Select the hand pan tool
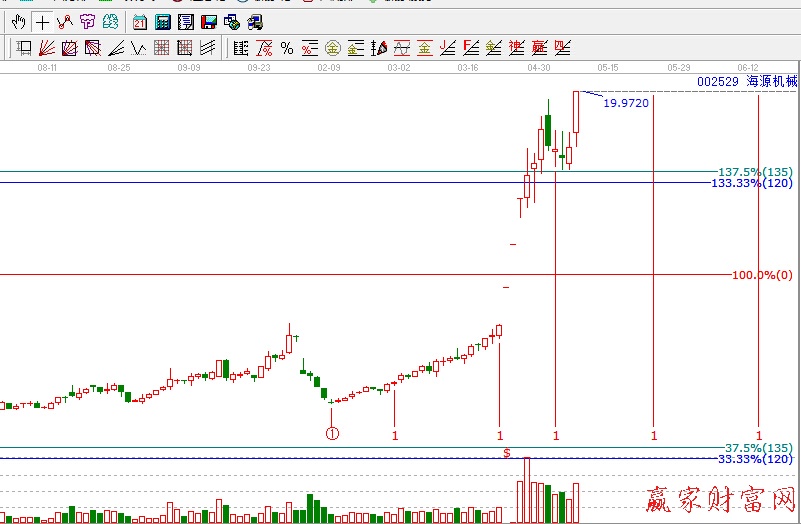Viewport: 801px width, 524px height. 19,21
